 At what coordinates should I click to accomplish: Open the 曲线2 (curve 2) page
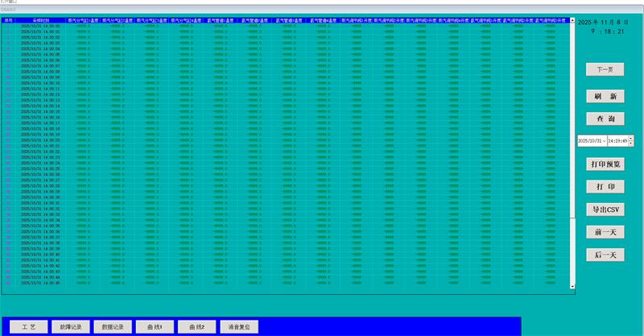point(197,328)
